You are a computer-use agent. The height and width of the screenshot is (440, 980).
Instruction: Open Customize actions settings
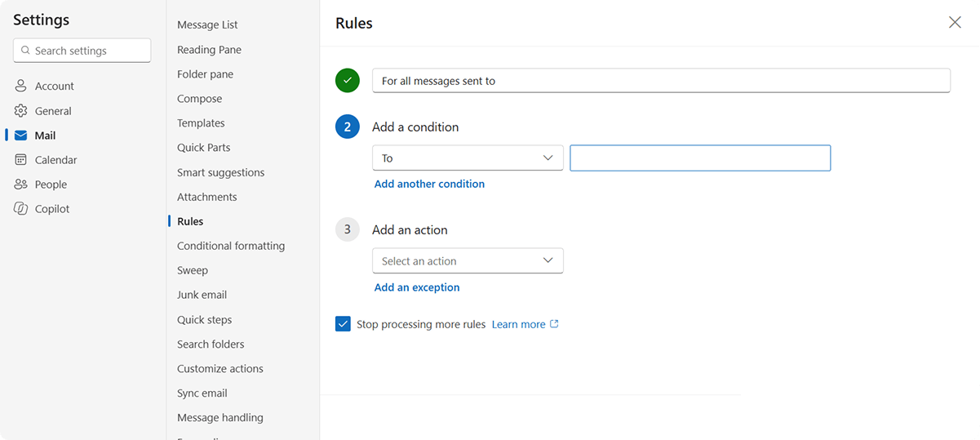click(x=220, y=369)
